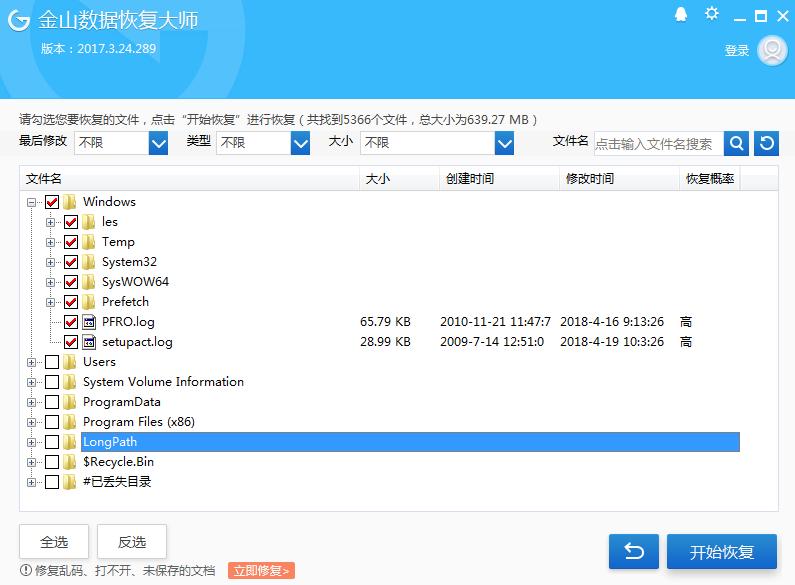Viewport: 795px width, 585px height.
Task: Click the LongPath folder icon
Action: point(69,442)
